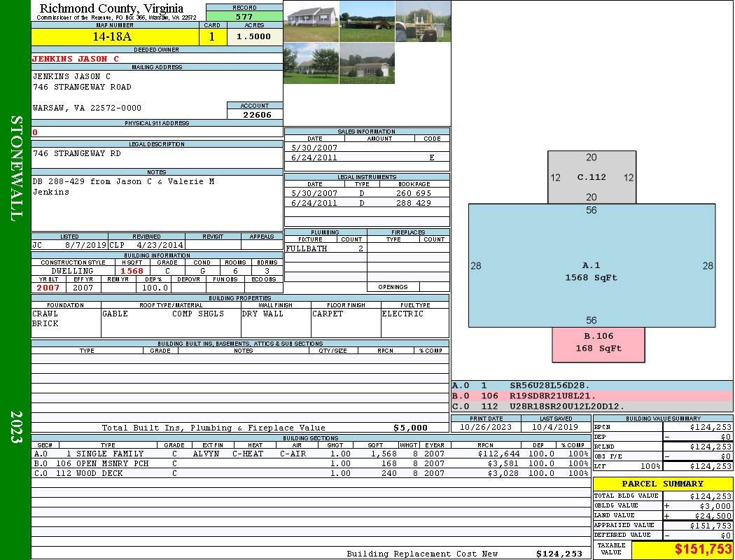Click the Account number 22606

[255, 115]
